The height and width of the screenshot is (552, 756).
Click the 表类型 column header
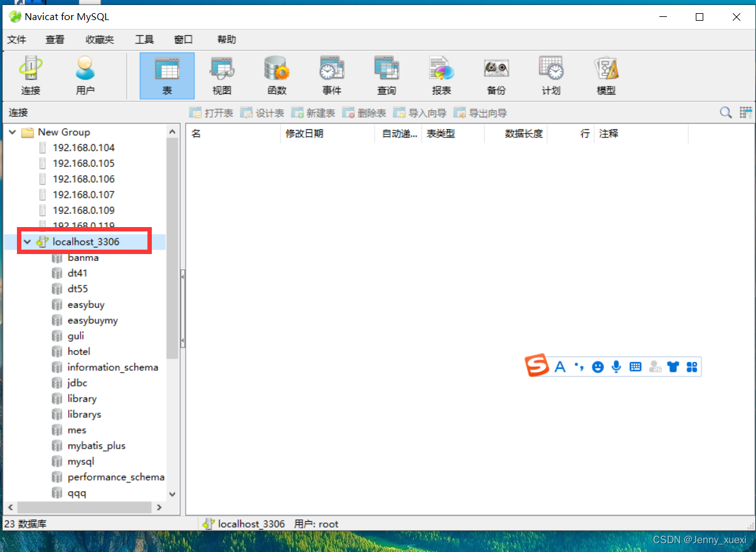453,134
